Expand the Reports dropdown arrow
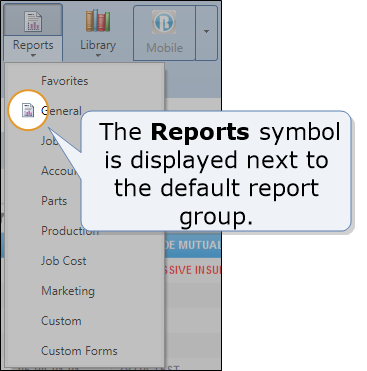The width and height of the screenshot is (367, 371). (x=33, y=55)
